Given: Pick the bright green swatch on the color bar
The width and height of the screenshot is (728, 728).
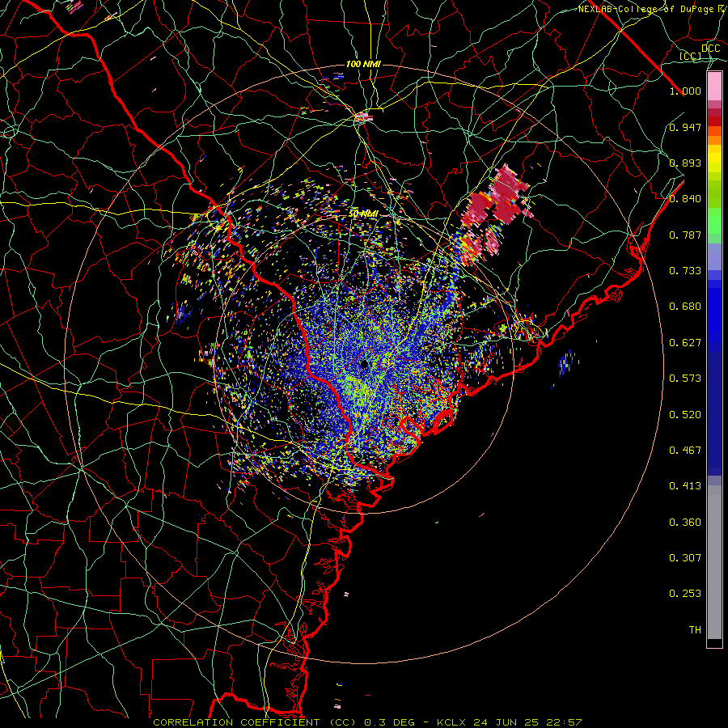Looking at the screenshot, I should click(x=714, y=221).
